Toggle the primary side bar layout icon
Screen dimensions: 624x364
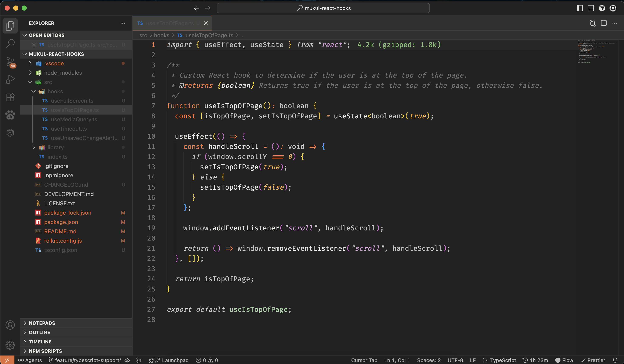(580, 8)
